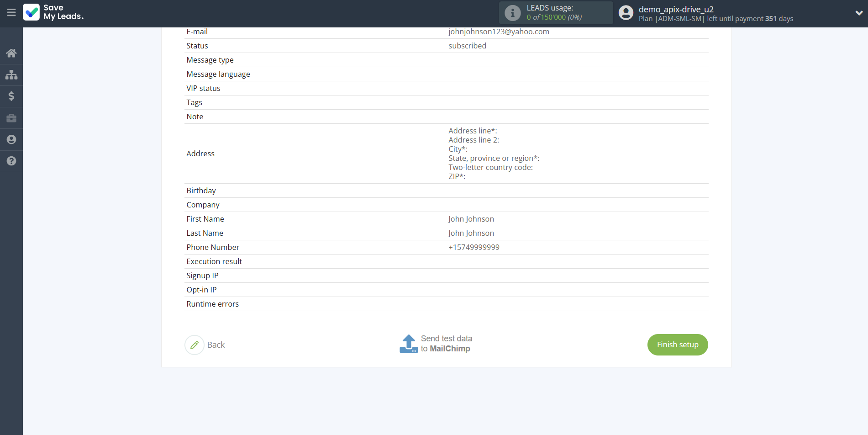The image size is (868, 435).
Task: Click the SaveMyLeads checkmark logo
Action: coord(32,12)
